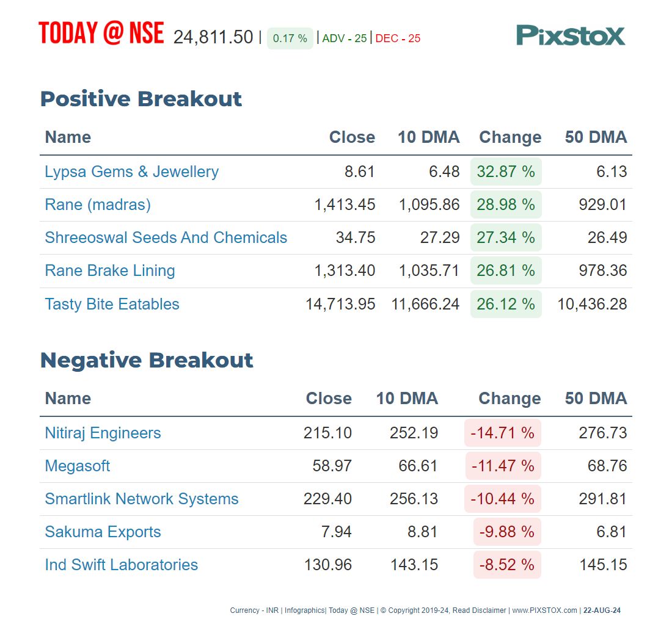Open the Rane (madras) stock link
Screen dimensions: 672x641
98,205
